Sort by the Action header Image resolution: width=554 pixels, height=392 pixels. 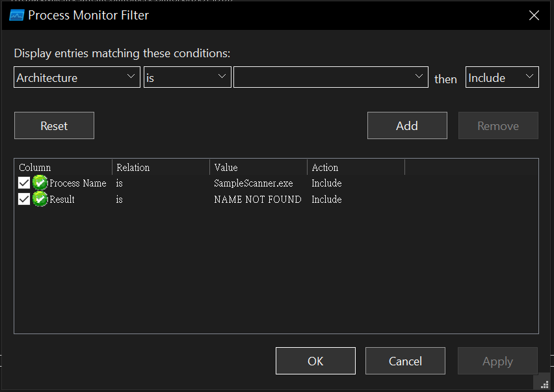tap(356, 167)
